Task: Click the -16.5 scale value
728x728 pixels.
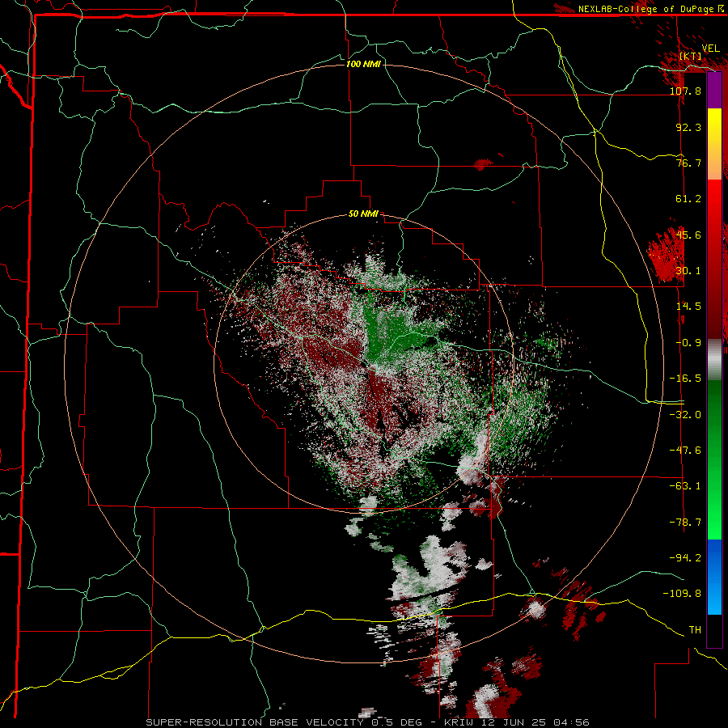Action: [685, 379]
